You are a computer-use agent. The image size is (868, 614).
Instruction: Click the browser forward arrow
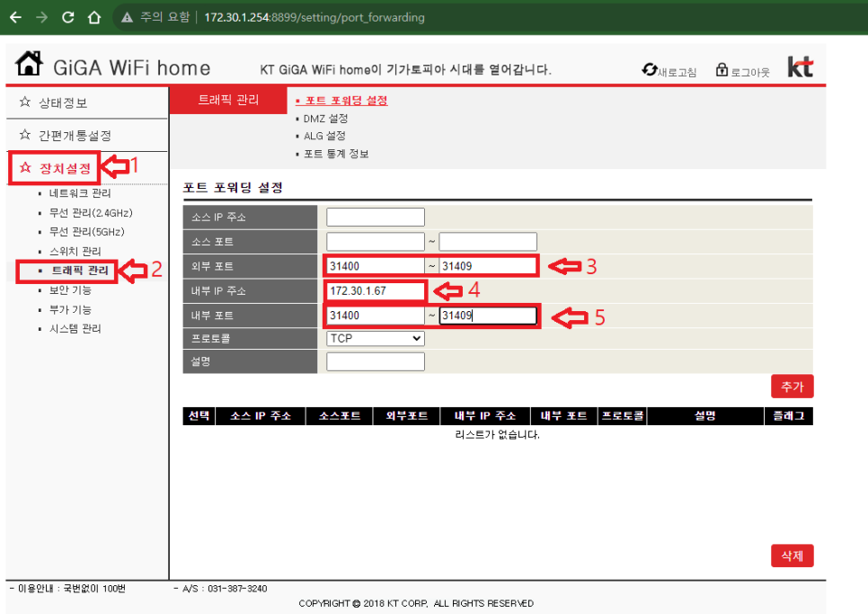click(41, 17)
